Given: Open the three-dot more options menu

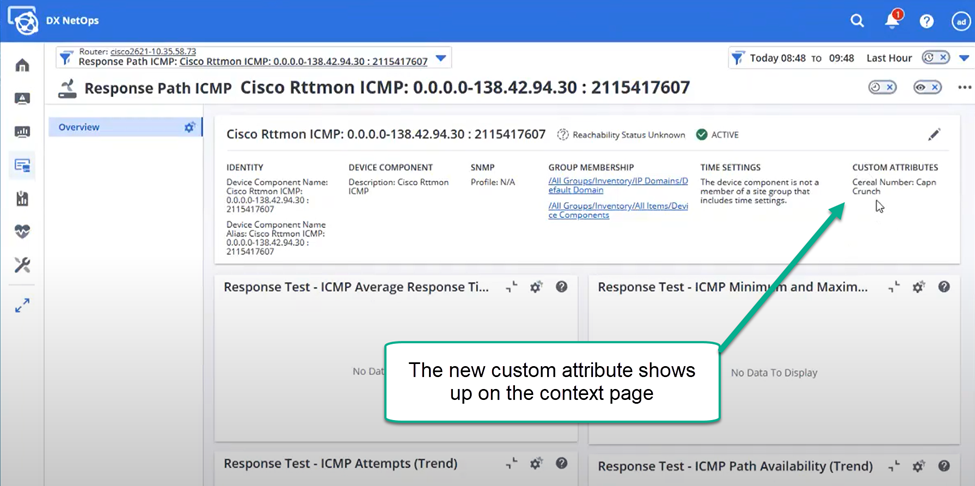Looking at the screenshot, I should (x=964, y=88).
